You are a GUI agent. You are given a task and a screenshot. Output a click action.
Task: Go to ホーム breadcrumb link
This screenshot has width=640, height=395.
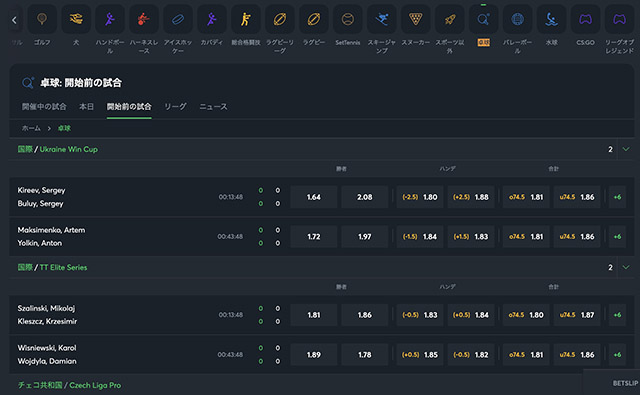pyautogui.click(x=31, y=128)
